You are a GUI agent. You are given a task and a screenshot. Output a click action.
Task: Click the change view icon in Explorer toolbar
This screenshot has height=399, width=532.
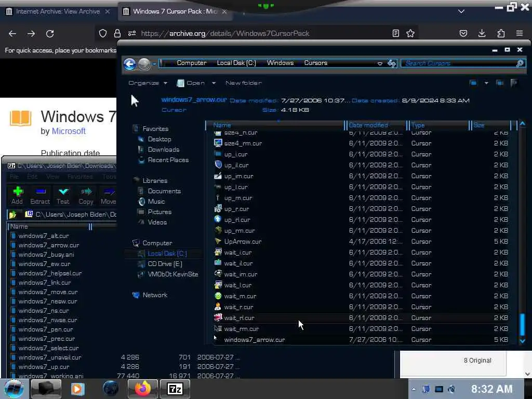tap(473, 83)
